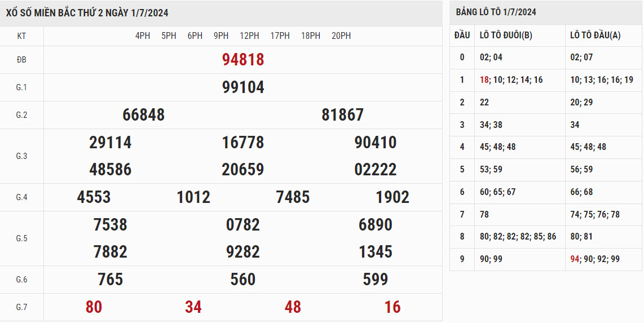Select the special prize number 94818
The width and height of the screenshot is (644, 323).
[x=243, y=60]
